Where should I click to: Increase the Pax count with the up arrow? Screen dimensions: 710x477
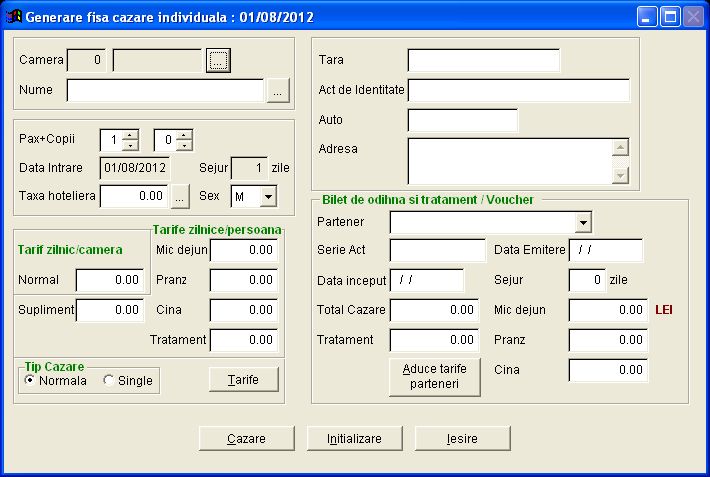[x=130, y=135]
